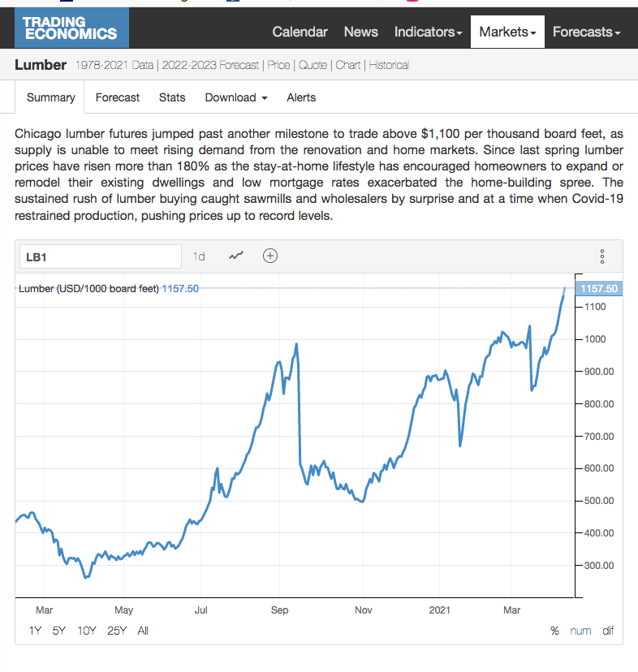Switch to the Forecast tab
Image resolution: width=638 pixels, height=672 pixels.
point(118,97)
